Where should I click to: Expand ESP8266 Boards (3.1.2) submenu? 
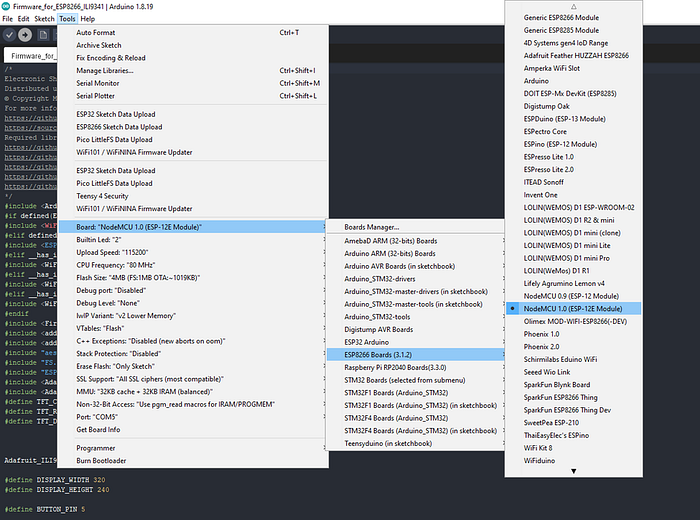(x=416, y=355)
